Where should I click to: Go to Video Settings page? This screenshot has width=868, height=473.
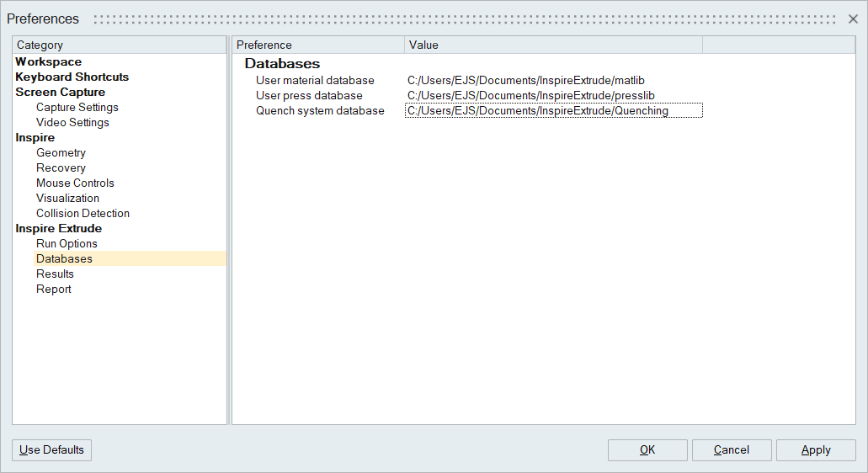(72, 123)
